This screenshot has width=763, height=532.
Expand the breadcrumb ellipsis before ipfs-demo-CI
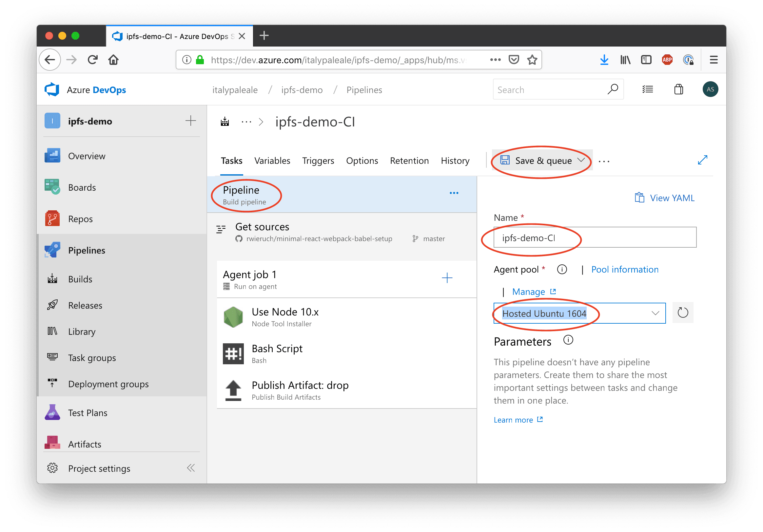pos(246,122)
